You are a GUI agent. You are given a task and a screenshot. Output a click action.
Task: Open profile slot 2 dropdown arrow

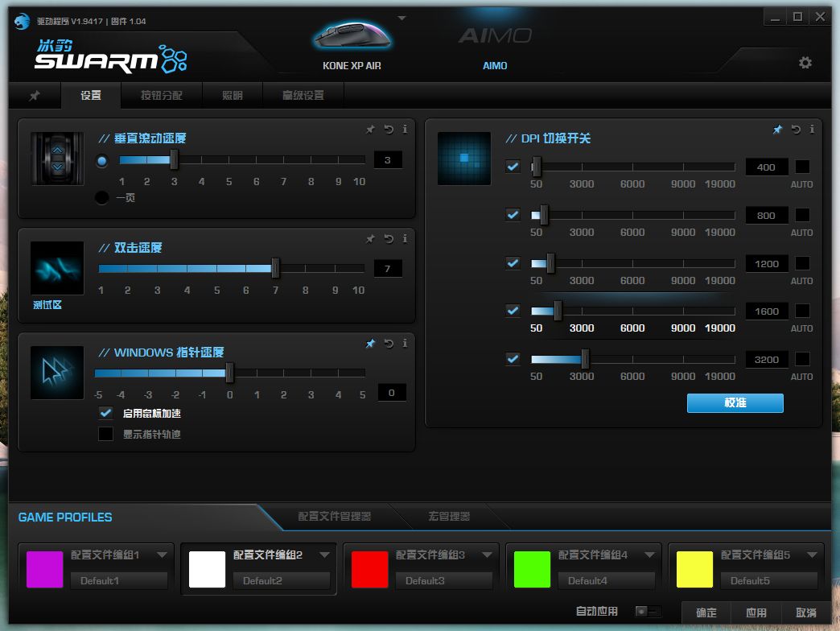[x=324, y=555]
